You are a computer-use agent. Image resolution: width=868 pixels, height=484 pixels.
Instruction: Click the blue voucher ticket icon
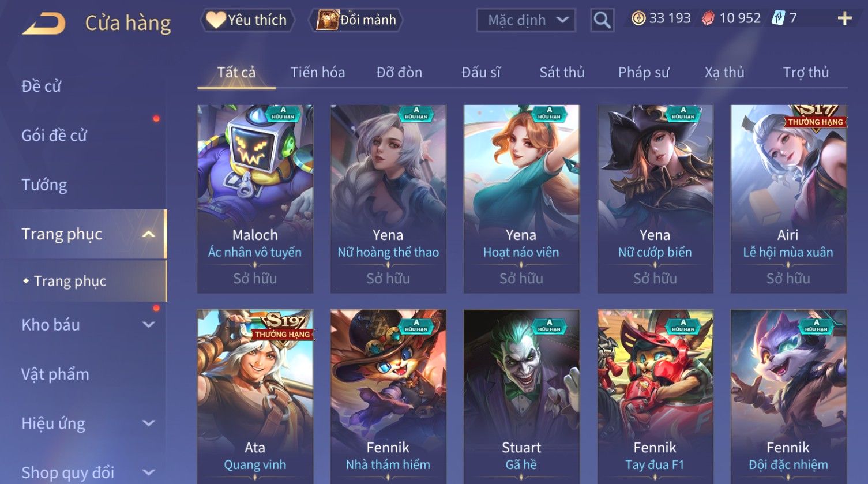click(779, 18)
